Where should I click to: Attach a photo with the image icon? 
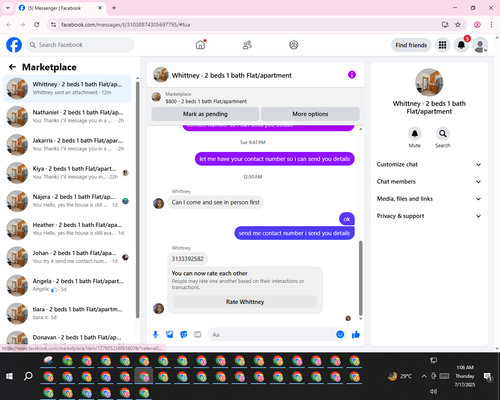click(170, 334)
